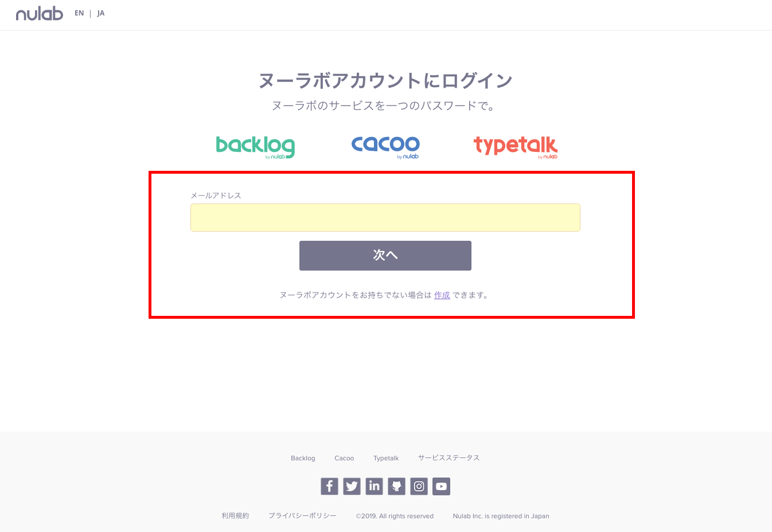Click the Typetalk logo
The image size is (772, 532).
(515, 147)
